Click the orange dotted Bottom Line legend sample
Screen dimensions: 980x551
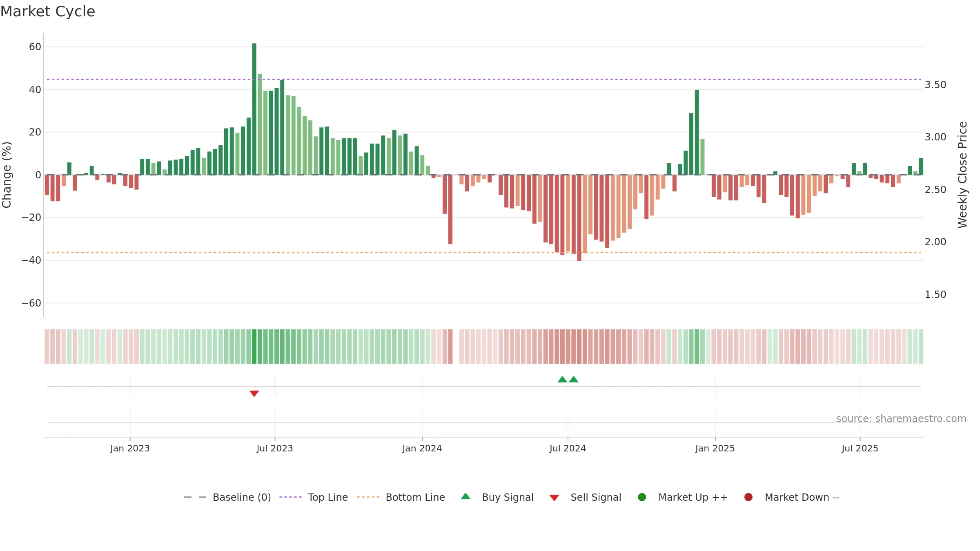tap(368, 497)
